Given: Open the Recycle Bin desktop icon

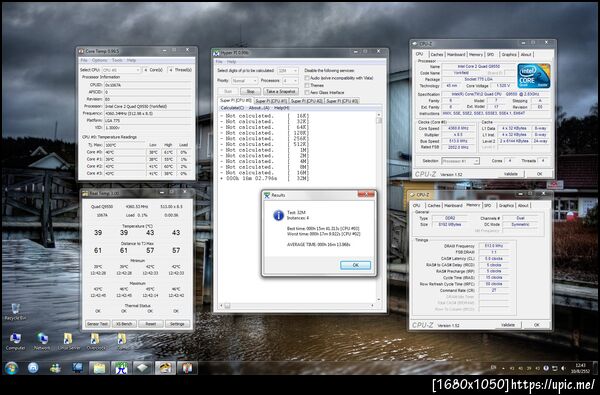Looking at the screenshot, I should click(x=15, y=311).
